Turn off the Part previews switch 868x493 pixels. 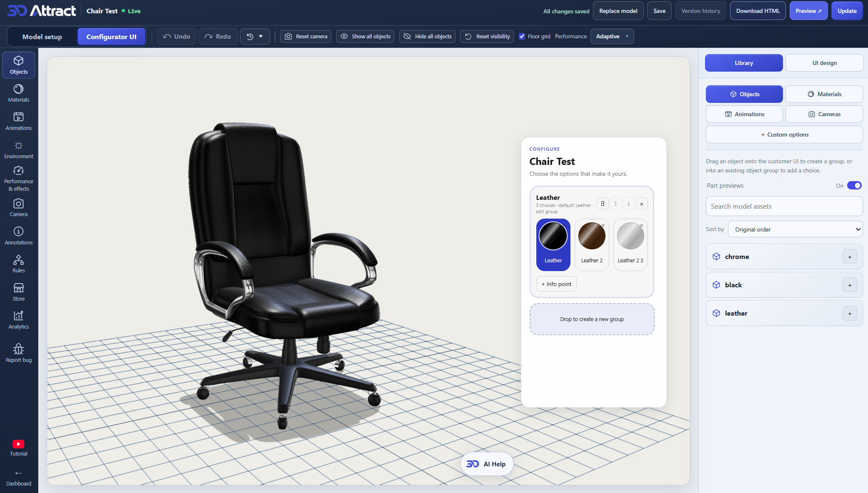point(854,186)
